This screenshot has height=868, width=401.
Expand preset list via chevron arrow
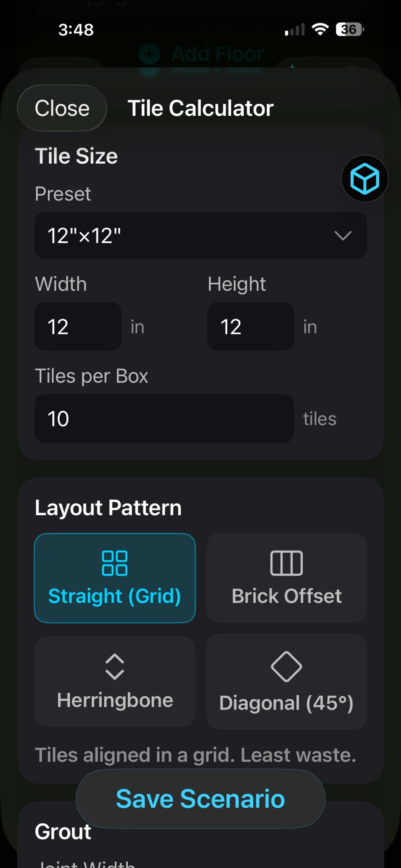click(x=343, y=236)
